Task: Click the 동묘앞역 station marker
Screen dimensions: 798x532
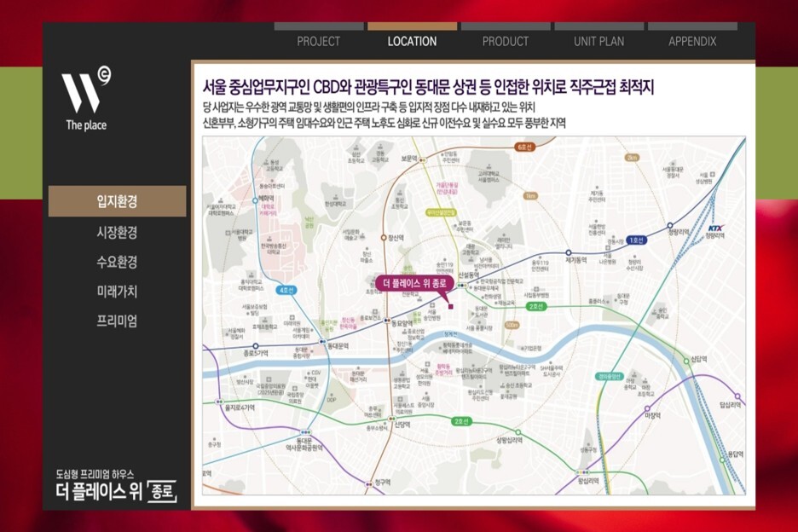Action: 387,321
